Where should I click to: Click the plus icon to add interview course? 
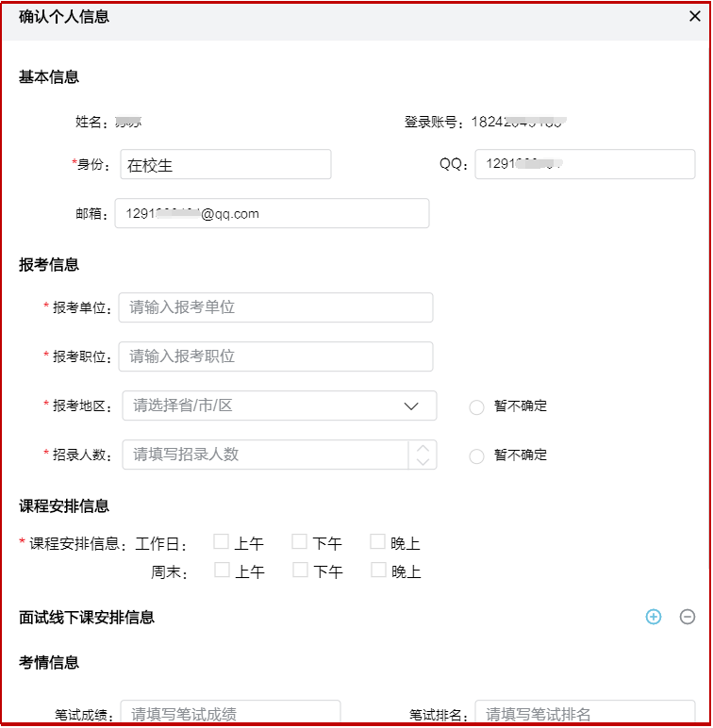654,617
